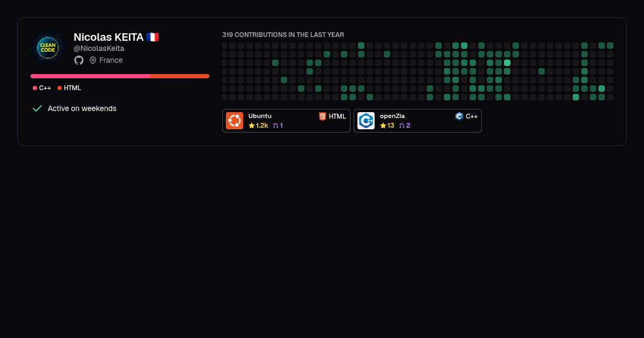Click the pink C++ segment of the language bar
This screenshot has width=644, height=338.
(x=90, y=76)
